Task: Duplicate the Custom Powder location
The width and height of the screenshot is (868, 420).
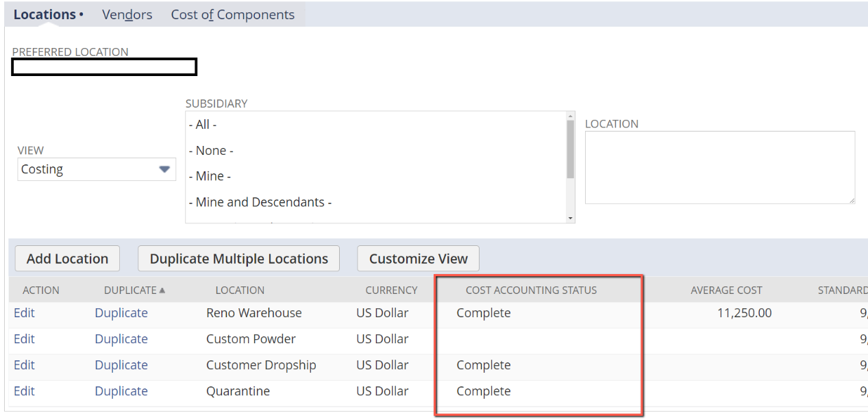Action: click(x=121, y=338)
